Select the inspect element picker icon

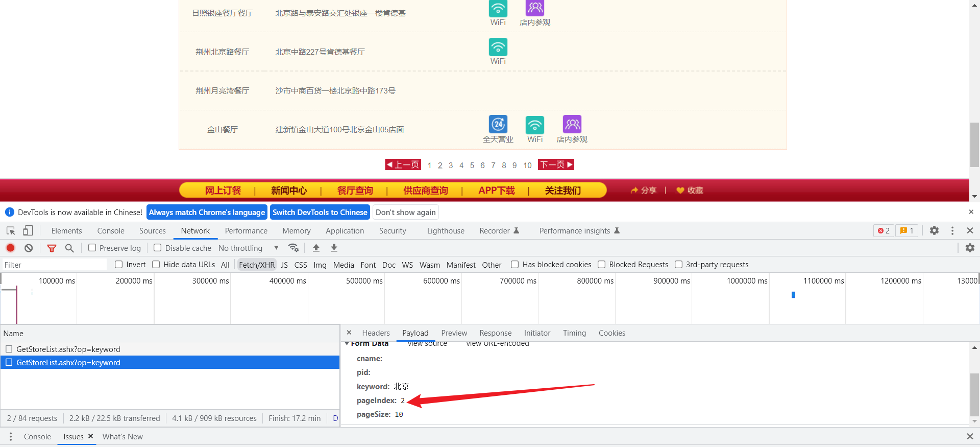coord(11,231)
